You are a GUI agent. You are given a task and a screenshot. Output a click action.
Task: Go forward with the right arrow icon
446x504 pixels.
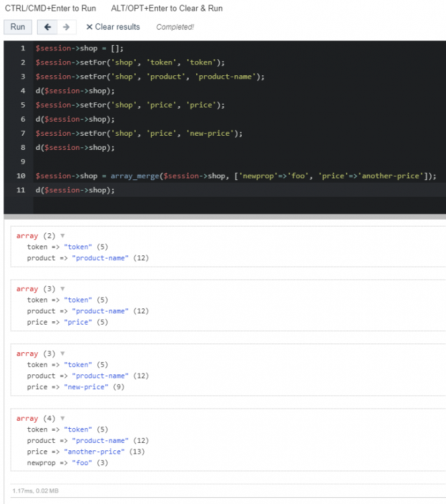tap(66, 27)
